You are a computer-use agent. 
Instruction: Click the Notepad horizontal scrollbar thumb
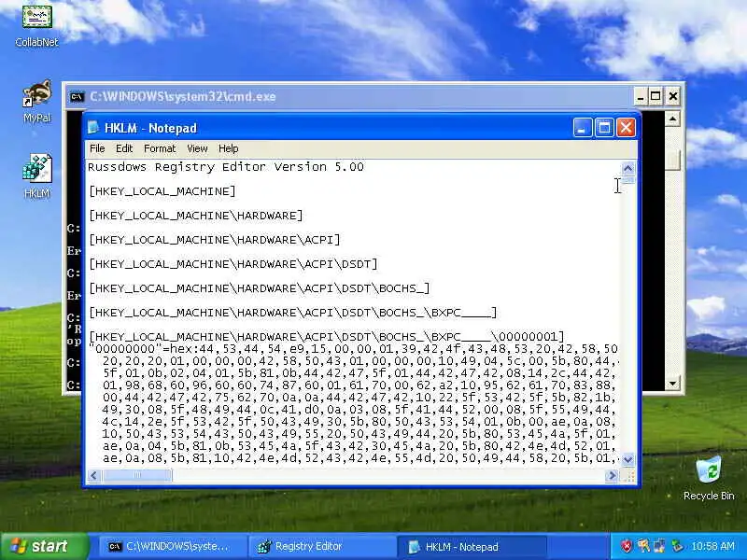[137, 475]
